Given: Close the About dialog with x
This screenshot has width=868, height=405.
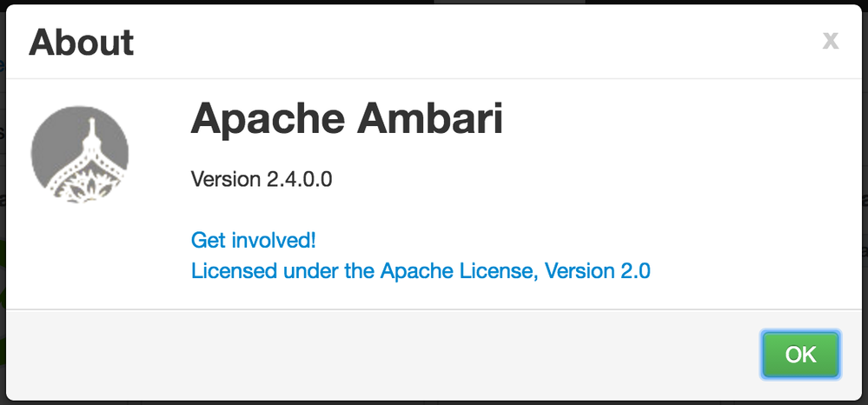Looking at the screenshot, I should (x=831, y=40).
